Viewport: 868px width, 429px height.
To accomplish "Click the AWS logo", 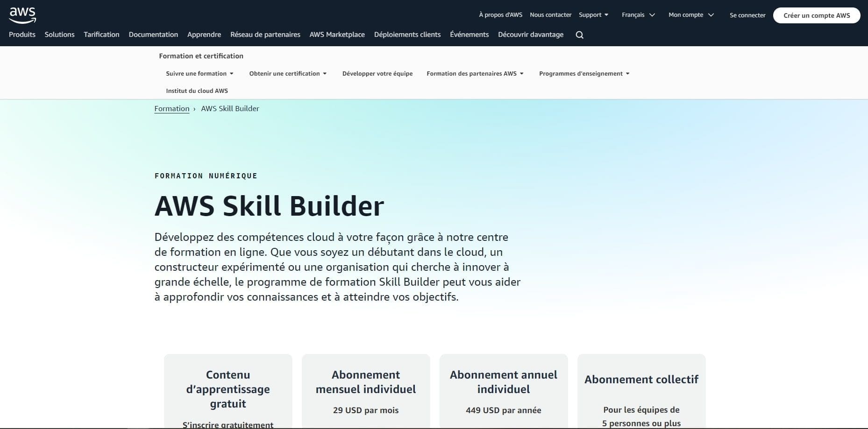I will 22,15.
